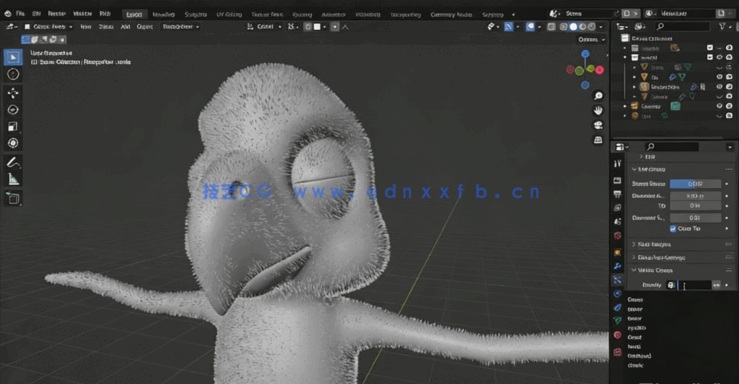The width and height of the screenshot is (739, 384).
Task: Select the Measure tool
Action: point(13,179)
